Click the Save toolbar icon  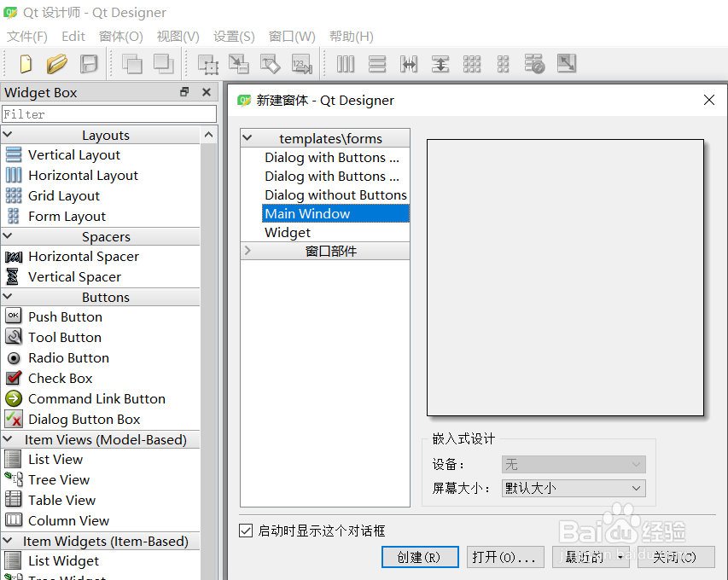click(x=88, y=64)
